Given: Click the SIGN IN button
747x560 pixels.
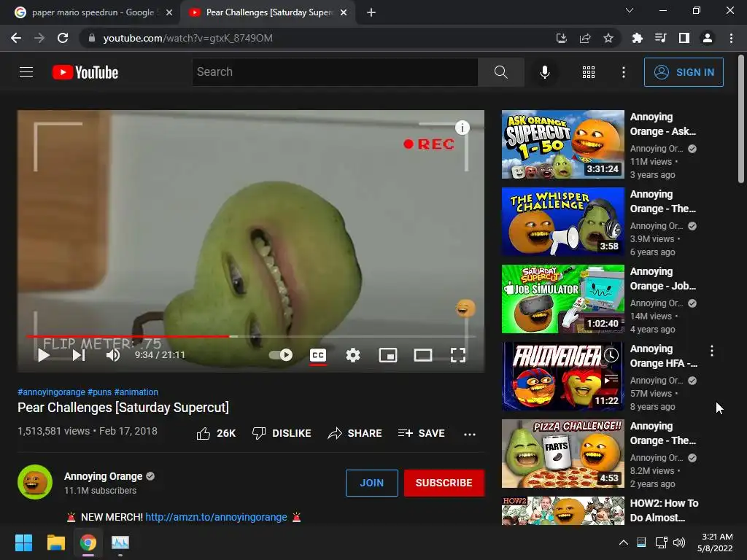Looking at the screenshot, I should click(684, 72).
